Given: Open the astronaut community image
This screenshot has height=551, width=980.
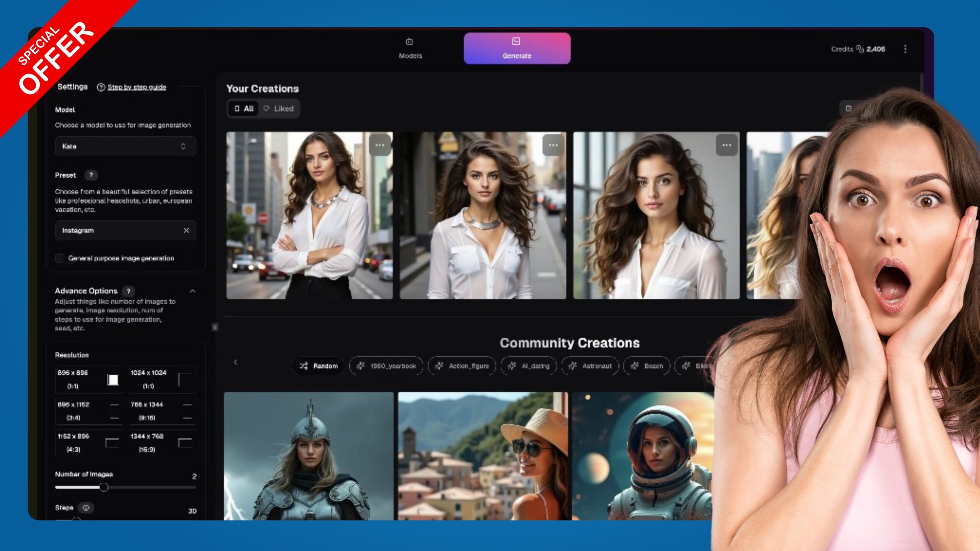Looking at the screenshot, I should 643,456.
